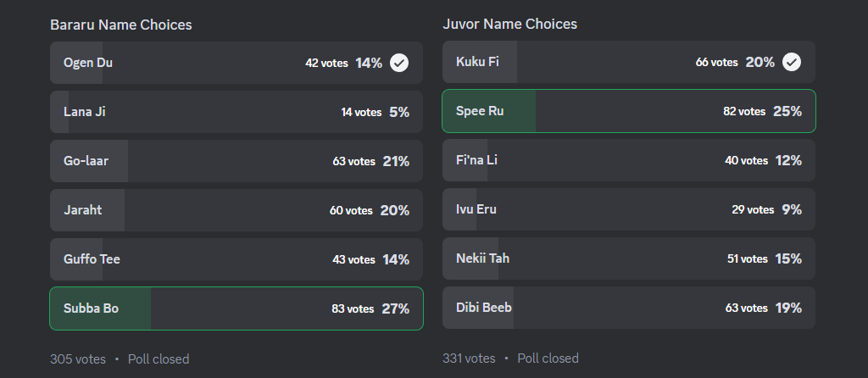This screenshot has height=378, width=868.
Task: Pick the Guffo Tee name option
Action: pyautogui.click(x=236, y=259)
